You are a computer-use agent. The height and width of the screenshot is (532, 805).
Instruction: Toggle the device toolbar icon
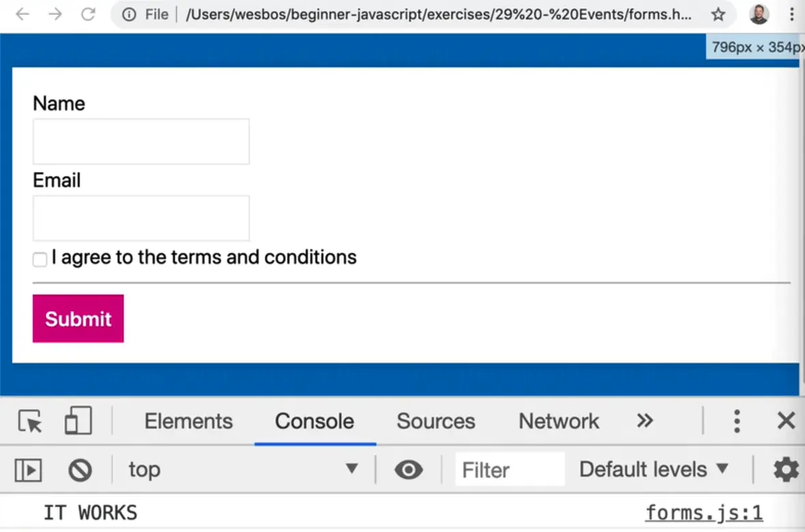pos(78,421)
